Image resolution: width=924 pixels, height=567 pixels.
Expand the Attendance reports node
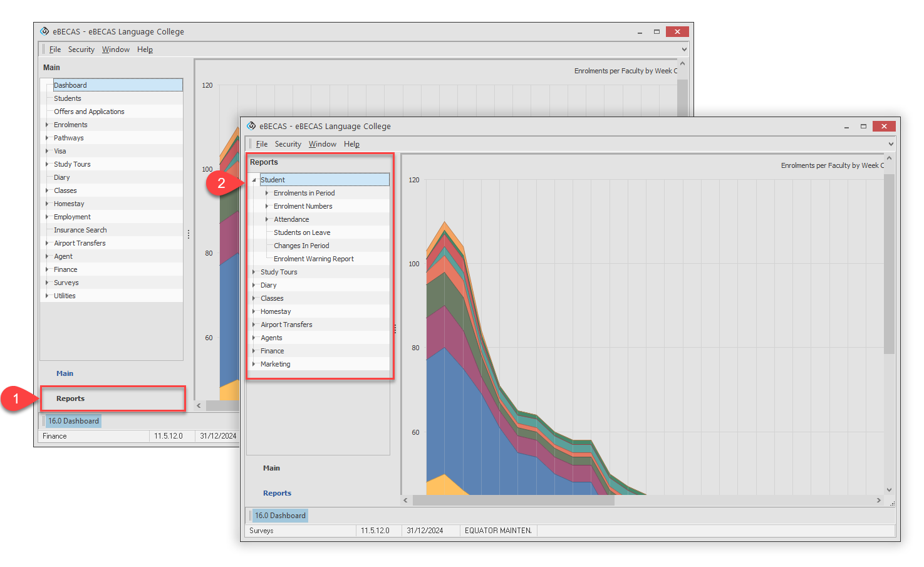(267, 219)
